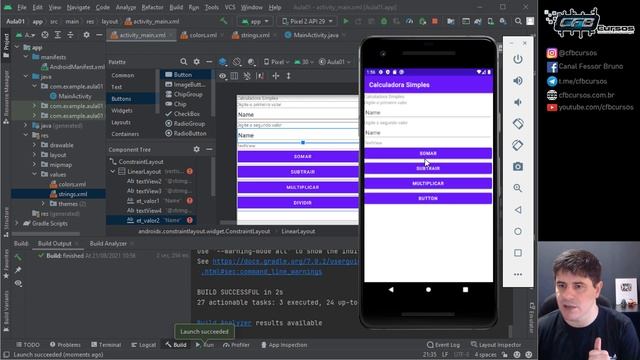Image resolution: width=640 pixels, height=360 pixels.
Task: Rotate the emulator left
Action: [518, 124]
